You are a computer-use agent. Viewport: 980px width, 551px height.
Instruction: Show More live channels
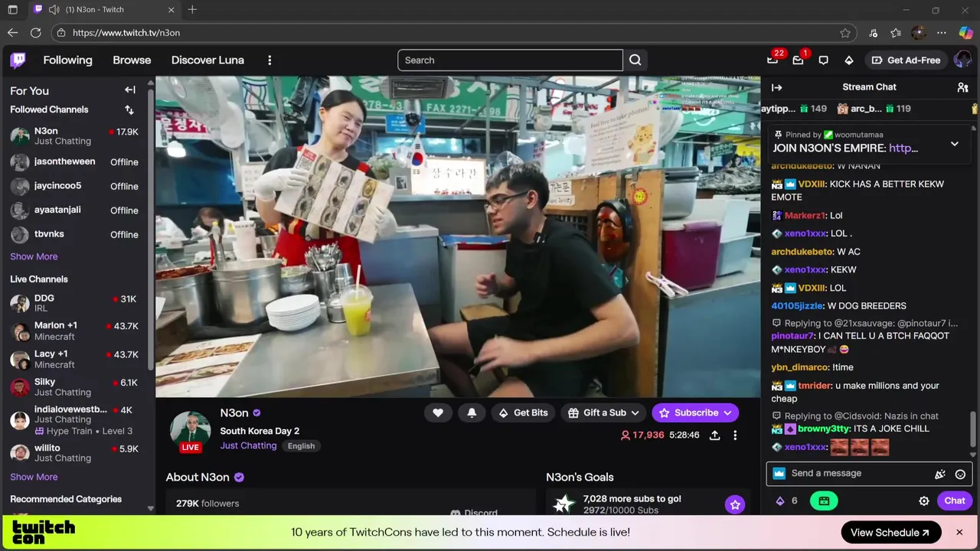[34, 477]
